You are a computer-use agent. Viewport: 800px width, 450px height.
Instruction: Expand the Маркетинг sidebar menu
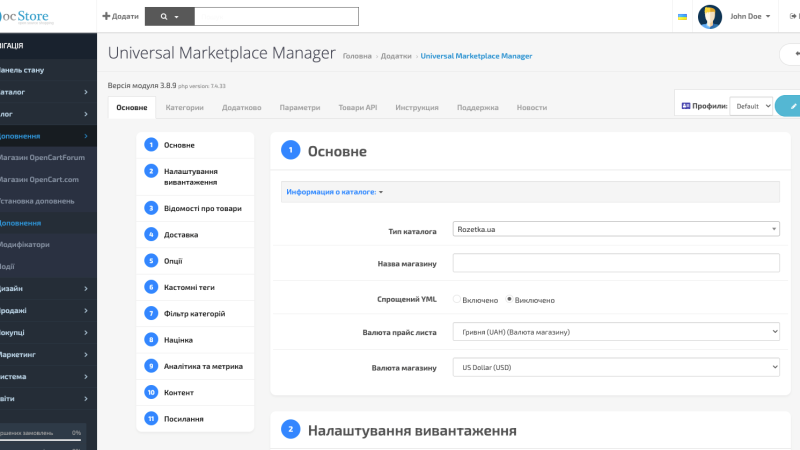tap(48, 354)
